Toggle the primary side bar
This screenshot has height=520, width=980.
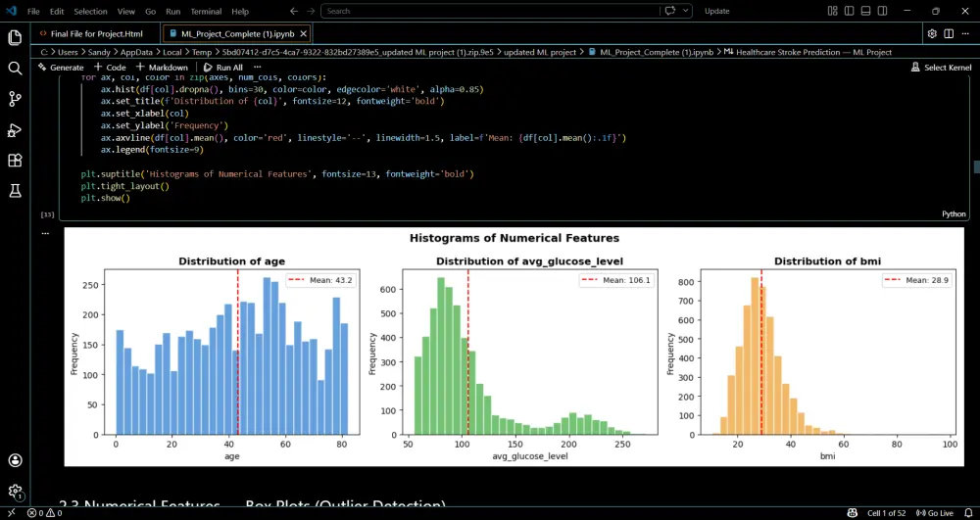pos(850,11)
